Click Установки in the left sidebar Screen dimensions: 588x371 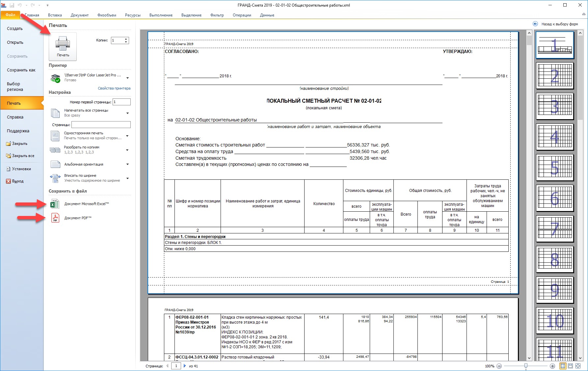pos(21,169)
